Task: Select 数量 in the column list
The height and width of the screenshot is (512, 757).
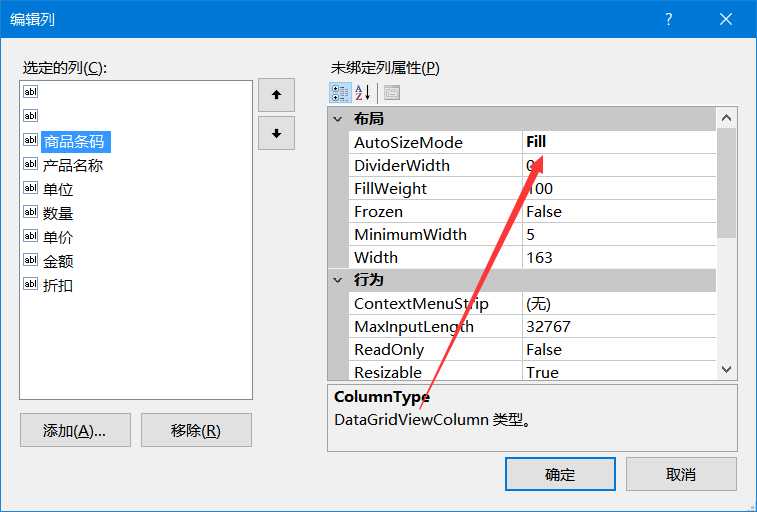Action: click(58, 213)
